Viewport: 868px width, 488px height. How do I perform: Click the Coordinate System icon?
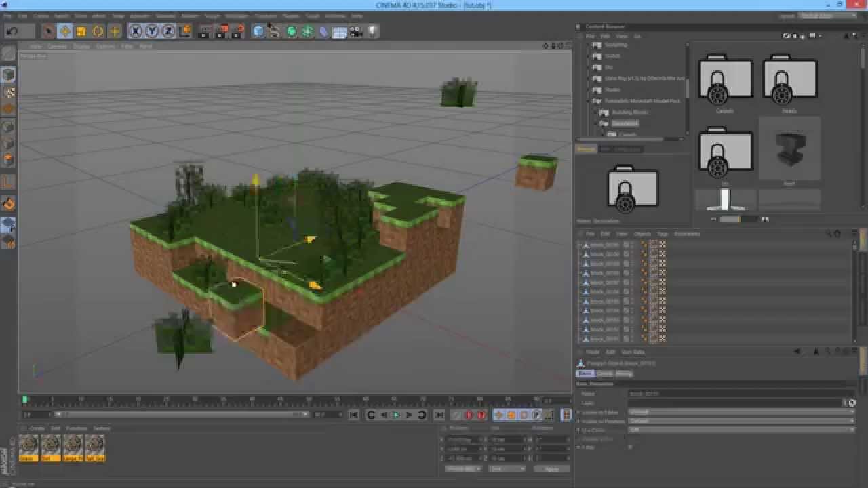click(x=184, y=31)
